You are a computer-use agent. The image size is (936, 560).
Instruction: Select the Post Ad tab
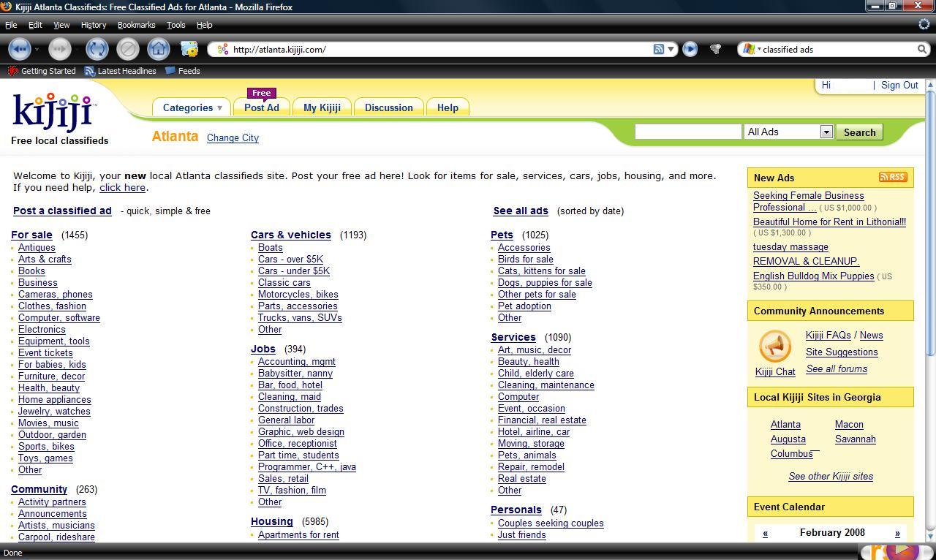[262, 107]
